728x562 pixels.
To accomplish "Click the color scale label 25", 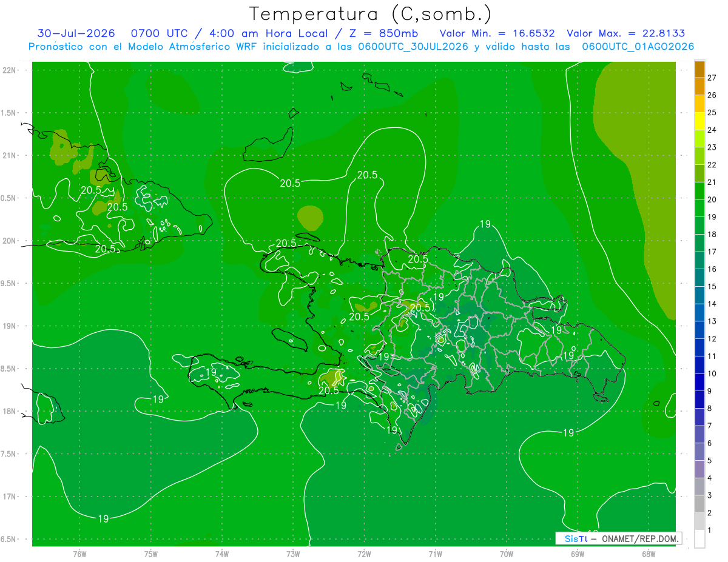I will [x=712, y=113].
